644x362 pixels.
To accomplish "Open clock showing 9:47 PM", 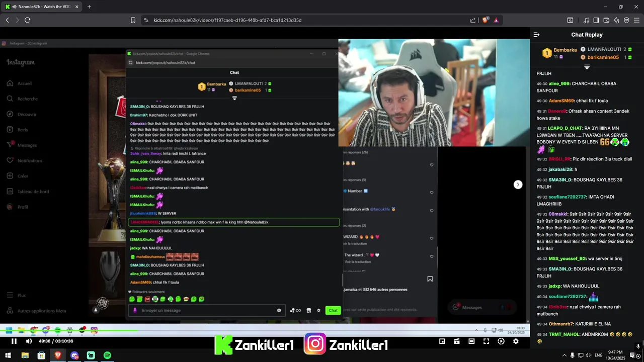I will point(615,355).
